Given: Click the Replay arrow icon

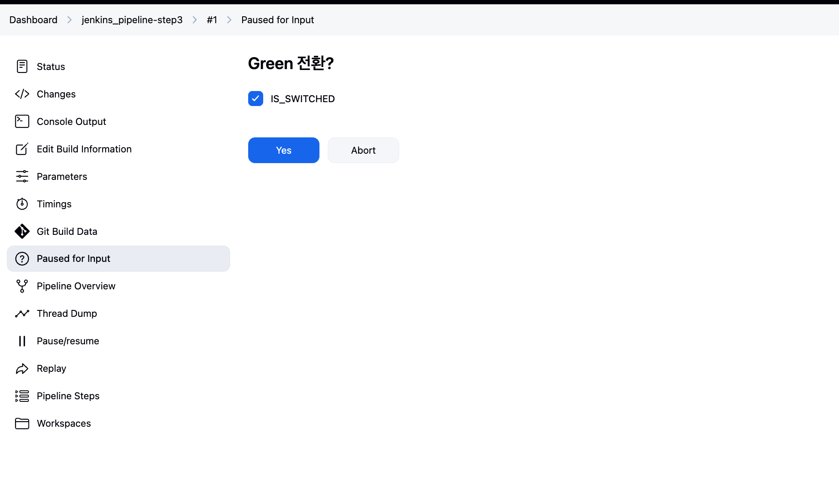Looking at the screenshot, I should 22,368.
